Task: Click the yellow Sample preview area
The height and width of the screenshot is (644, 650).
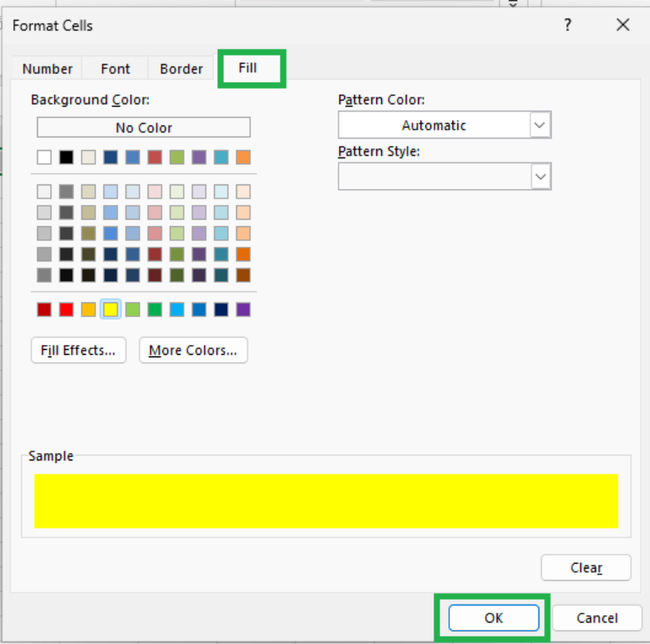Action: (326, 501)
